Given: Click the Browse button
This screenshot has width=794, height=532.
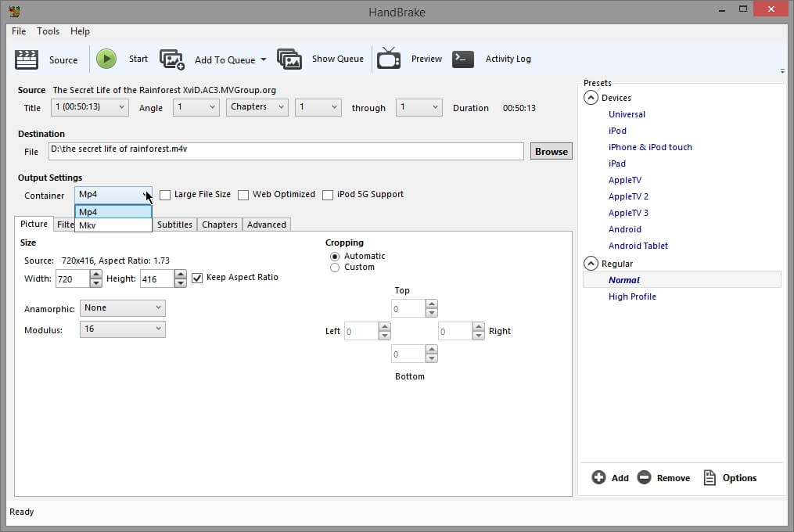Looking at the screenshot, I should (x=551, y=152).
